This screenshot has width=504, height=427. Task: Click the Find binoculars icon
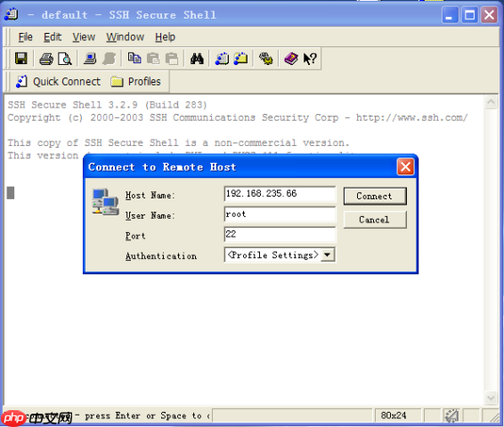point(197,59)
